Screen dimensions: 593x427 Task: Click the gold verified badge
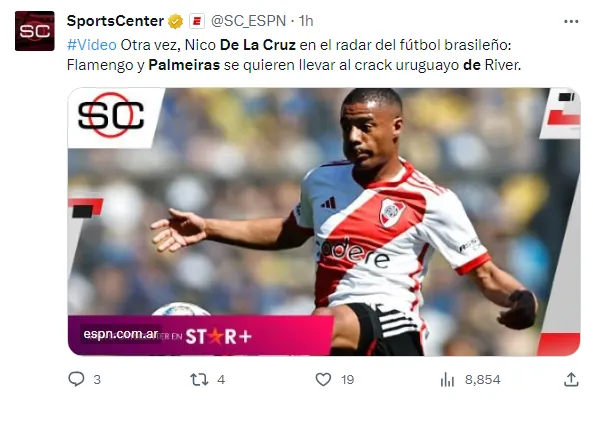pos(175,21)
